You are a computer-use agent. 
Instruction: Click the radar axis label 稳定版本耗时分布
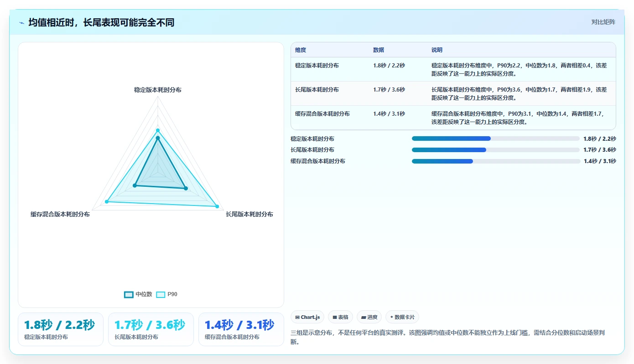coord(158,90)
